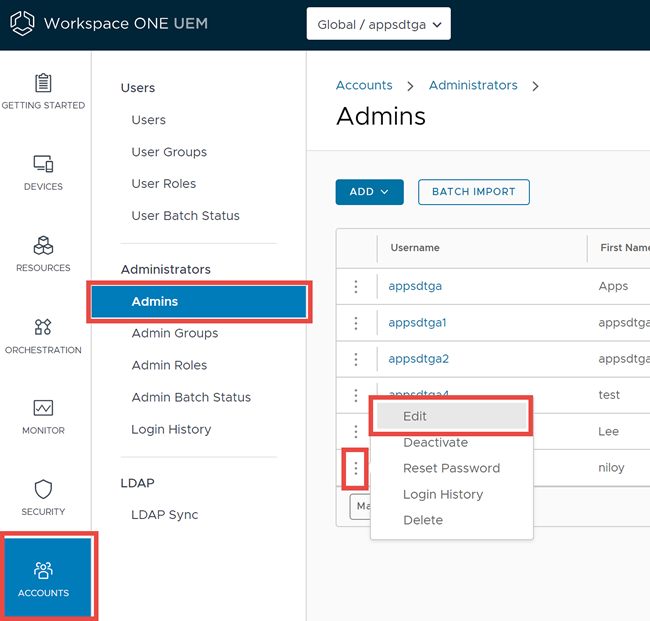
Task: Click the Administrators section heading
Action: click(165, 269)
